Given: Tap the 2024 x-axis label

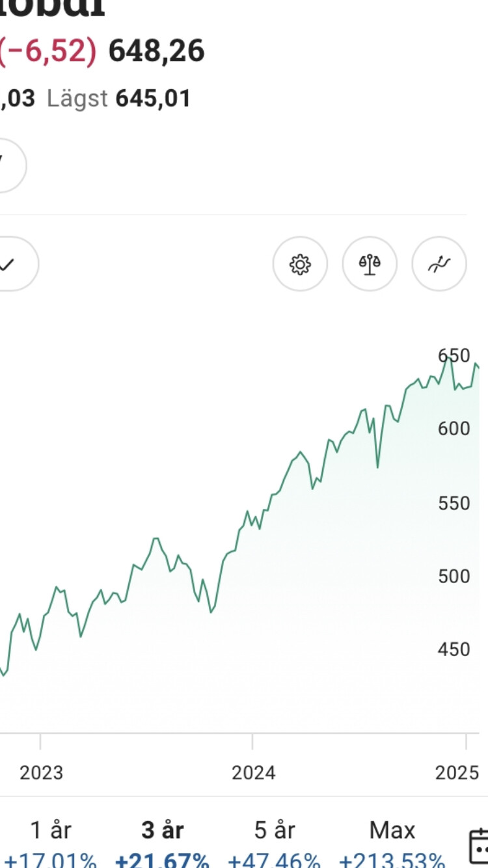Looking at the screenshot, I should 254,773.
